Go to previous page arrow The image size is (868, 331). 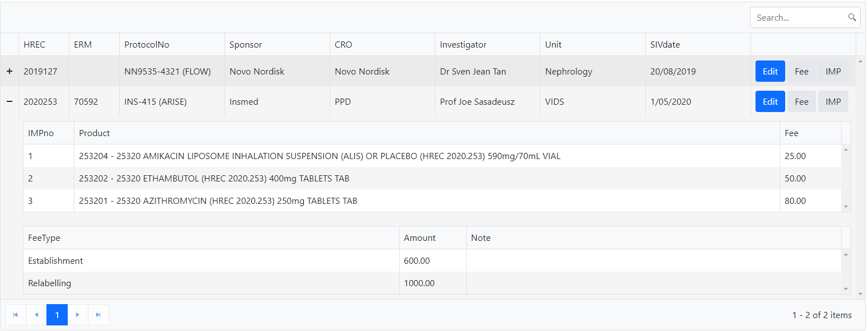tap(36, 315)
